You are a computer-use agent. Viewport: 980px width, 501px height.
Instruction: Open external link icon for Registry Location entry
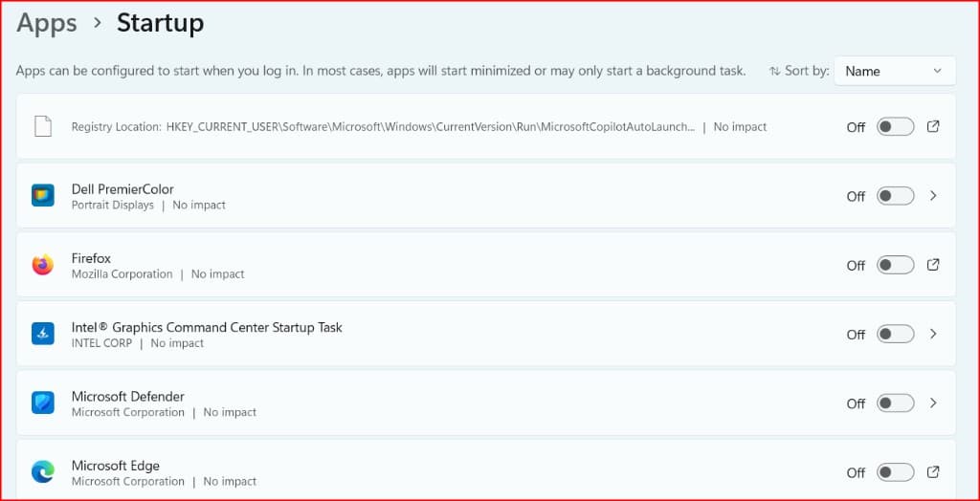(x=932, y=127)
